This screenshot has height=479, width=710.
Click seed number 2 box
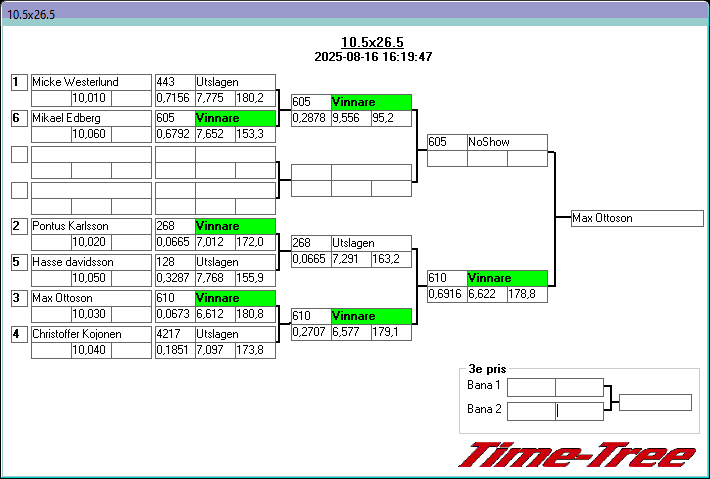coord(19,226)
